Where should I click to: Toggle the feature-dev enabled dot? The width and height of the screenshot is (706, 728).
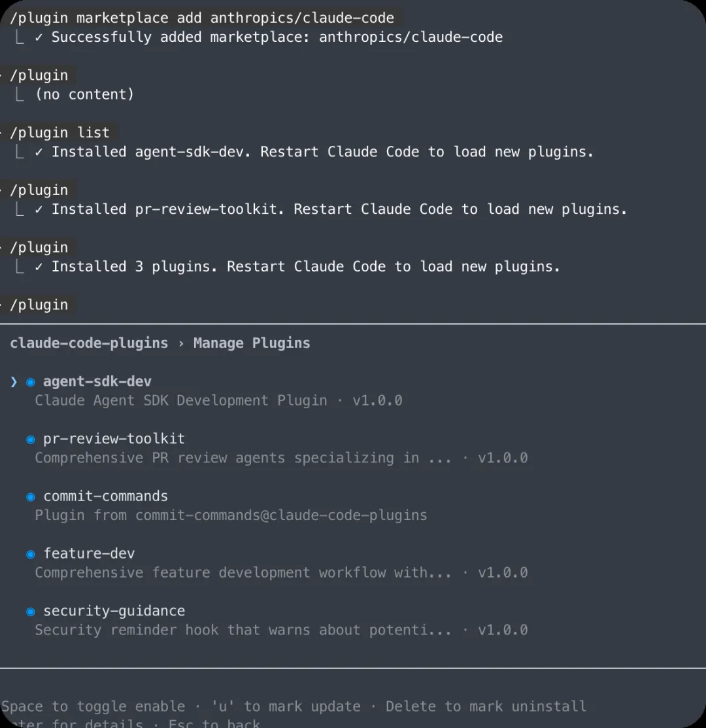point(31,555)
